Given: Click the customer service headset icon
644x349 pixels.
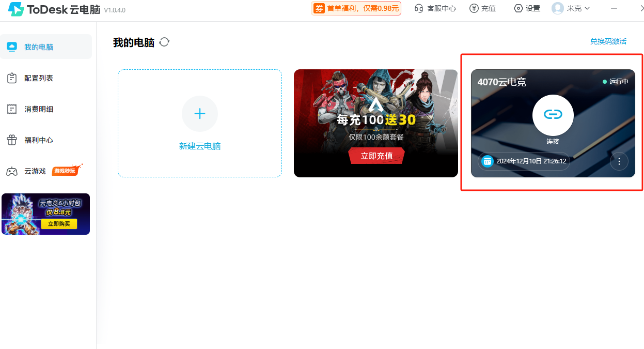Looking at the screenshot, I should [x=419, y=8].
